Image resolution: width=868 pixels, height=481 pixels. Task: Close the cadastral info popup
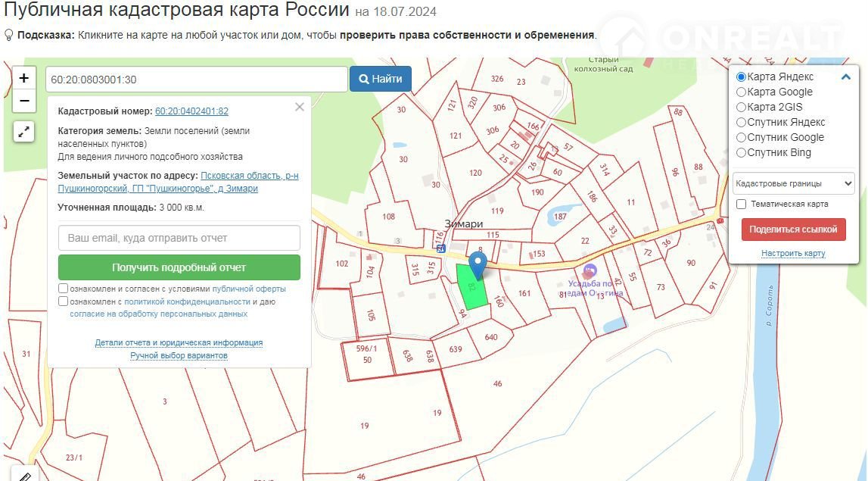(300, 107)
